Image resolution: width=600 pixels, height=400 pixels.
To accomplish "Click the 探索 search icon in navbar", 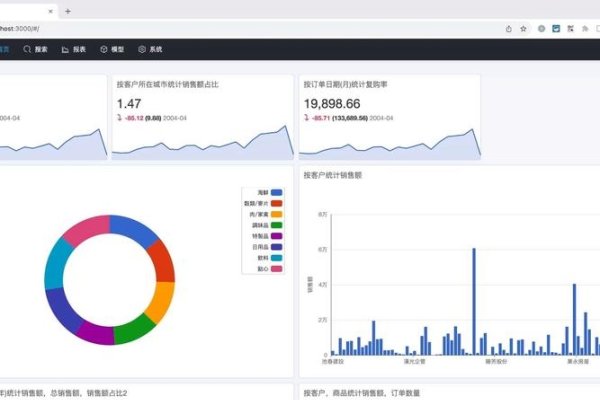I will coord(27,49).
